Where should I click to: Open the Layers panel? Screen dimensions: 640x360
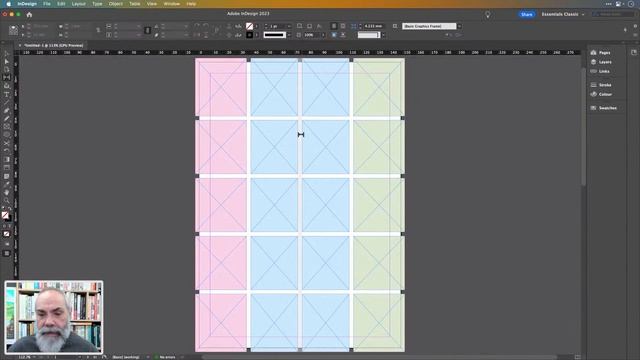601,62
